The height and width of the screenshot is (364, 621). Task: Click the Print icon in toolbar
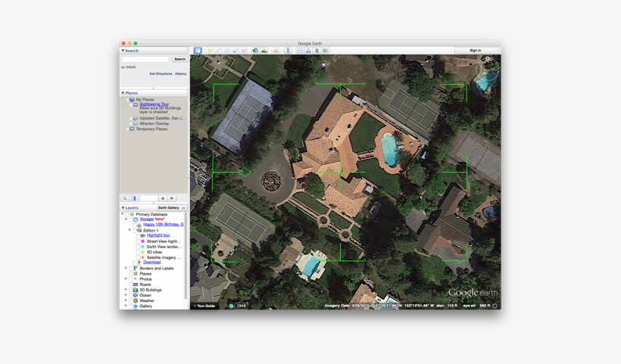coord(308,51)
